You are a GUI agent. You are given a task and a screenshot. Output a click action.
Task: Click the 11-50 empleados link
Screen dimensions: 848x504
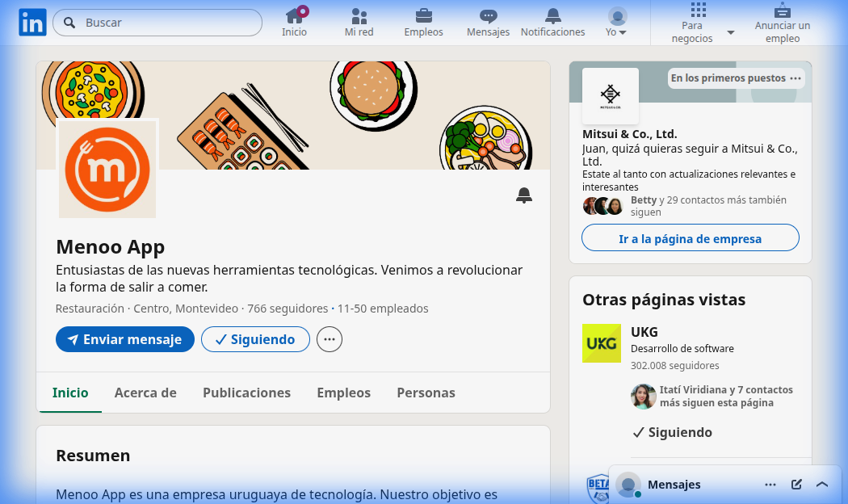(x=383, y=309)
